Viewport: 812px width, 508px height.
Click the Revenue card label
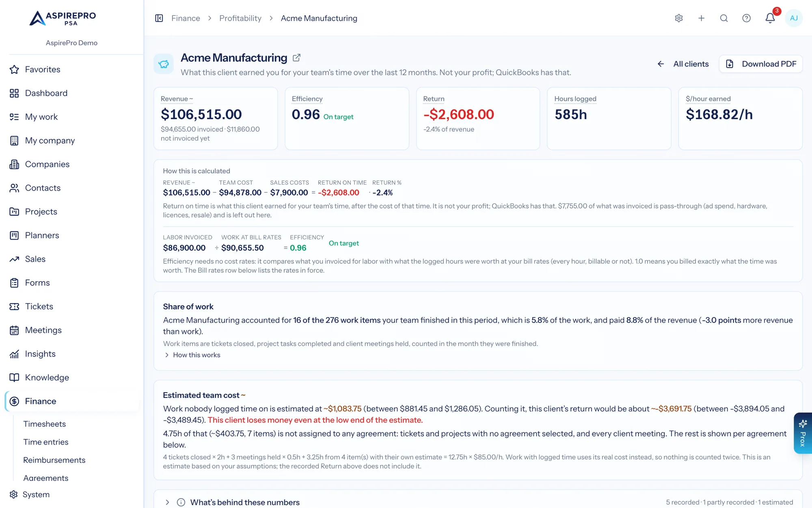pos(177,99)
